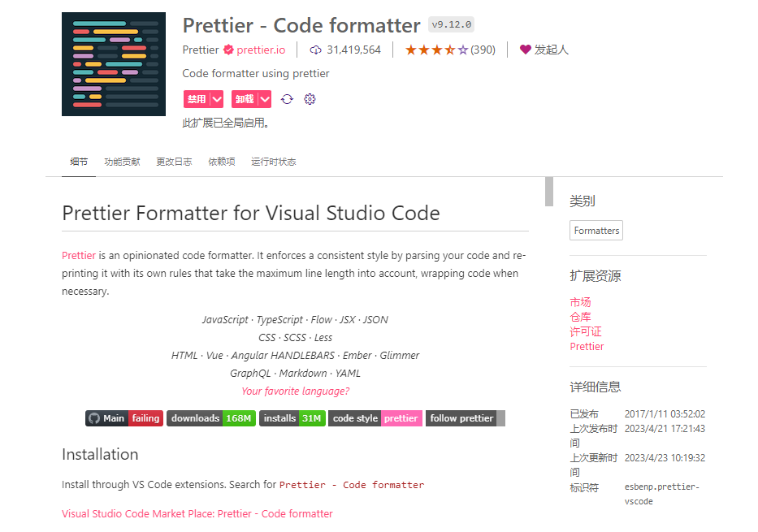Open the extension manage gear icon
Screen dimensions: 758x532
point(310,99)
